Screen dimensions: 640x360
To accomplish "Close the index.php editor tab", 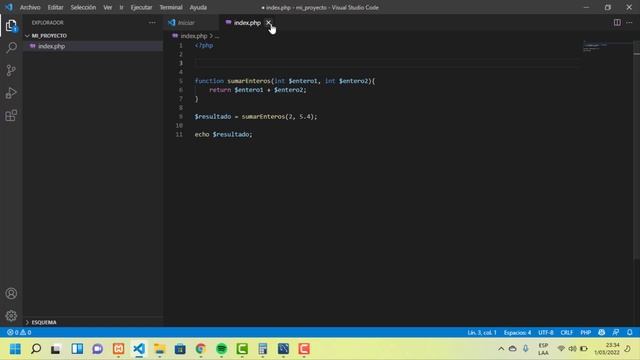I will pos(268,22).
